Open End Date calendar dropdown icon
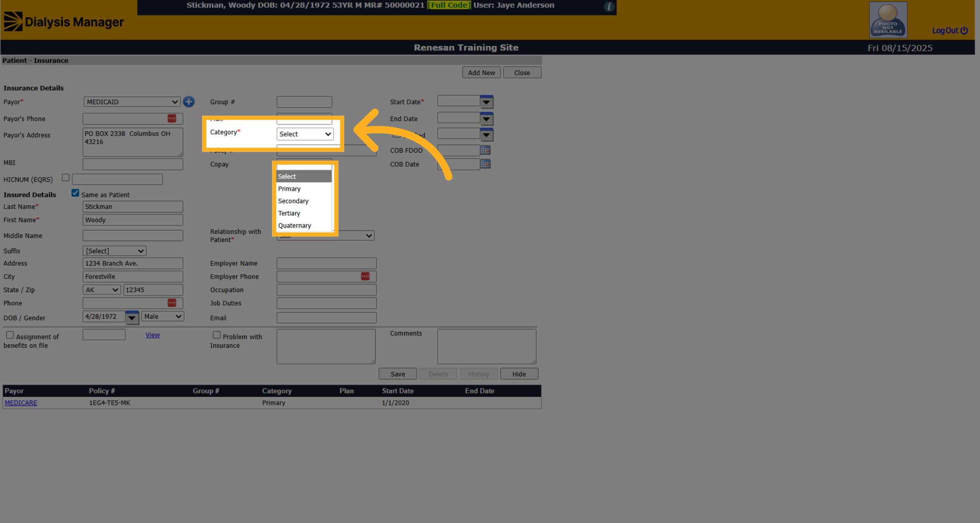The width and height of the screenshot is (980, 523). pyautogui.click(x=486, y=119)
